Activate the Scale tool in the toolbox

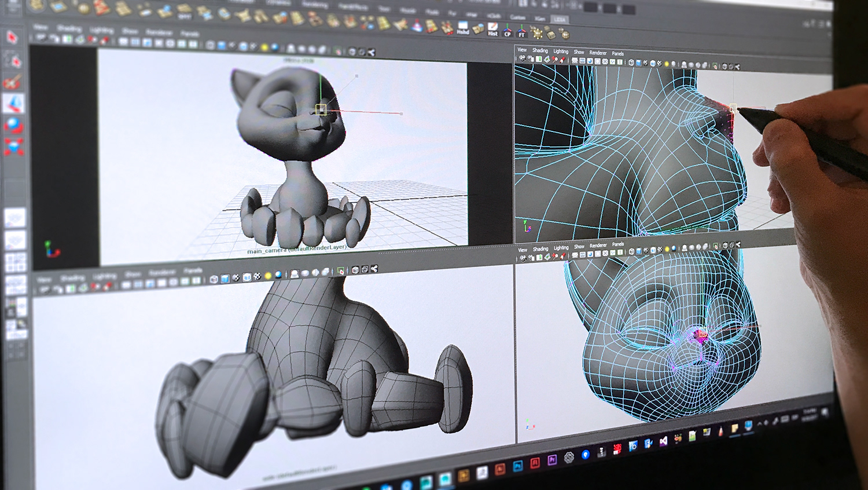point(13,148)
